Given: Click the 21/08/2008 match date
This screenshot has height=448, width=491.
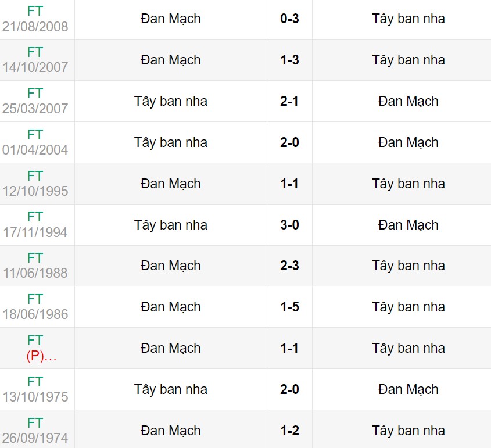Looking at the screenshot, I should point(35,27).
